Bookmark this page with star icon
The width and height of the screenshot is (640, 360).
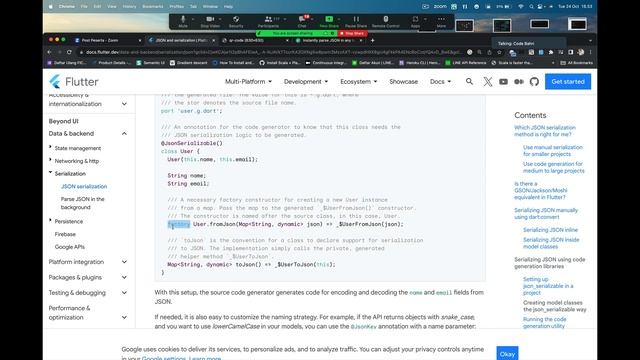499,52
